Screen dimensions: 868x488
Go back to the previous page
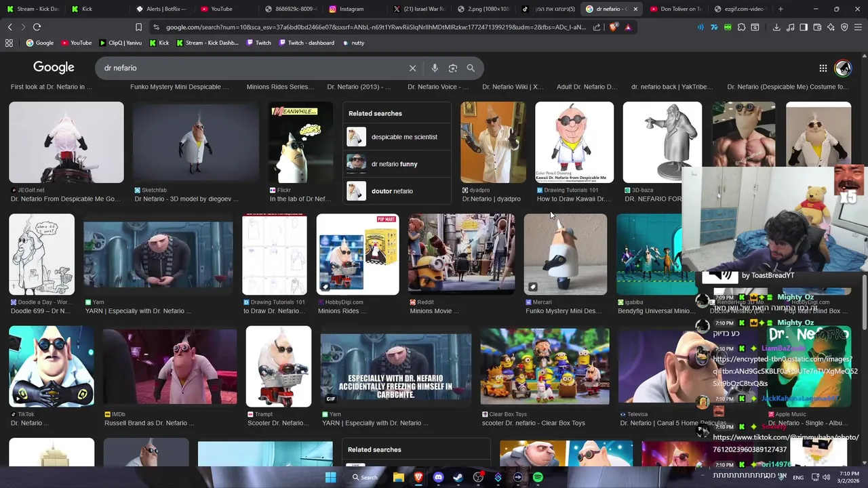tap(9, 27)
